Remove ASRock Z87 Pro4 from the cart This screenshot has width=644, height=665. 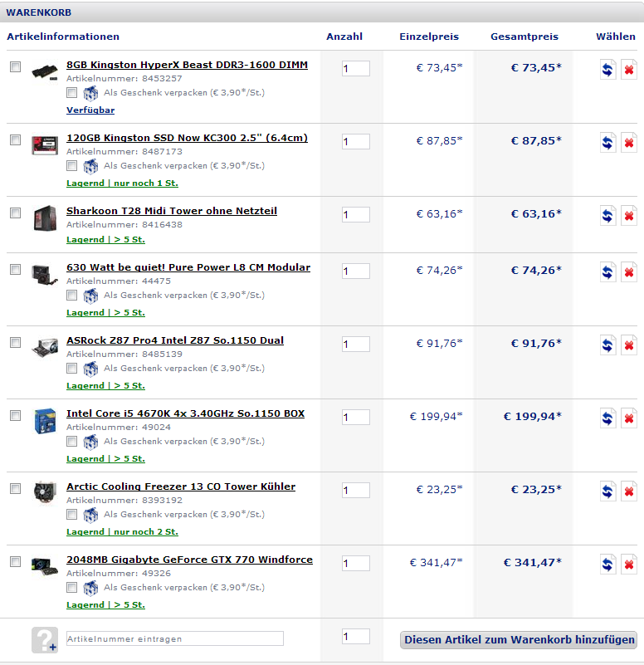[x=629, y=345]
